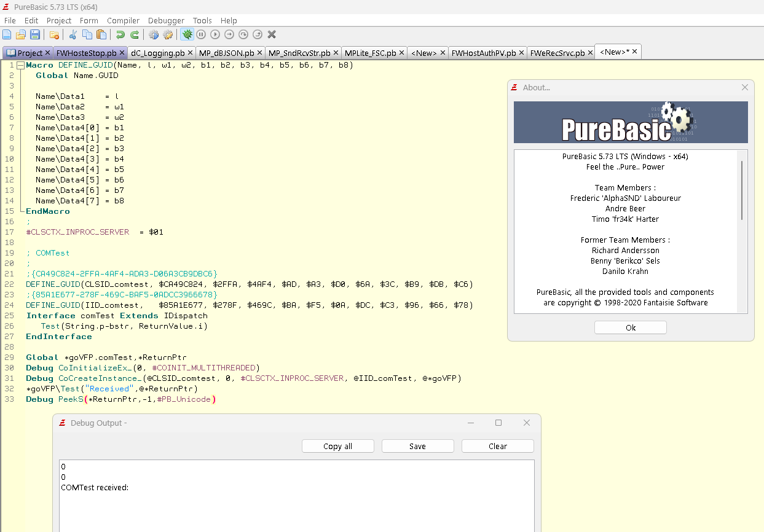Open the Edit menu
Image resolution: width=764 pixels, height=532 pixels.
pos(31,20)
